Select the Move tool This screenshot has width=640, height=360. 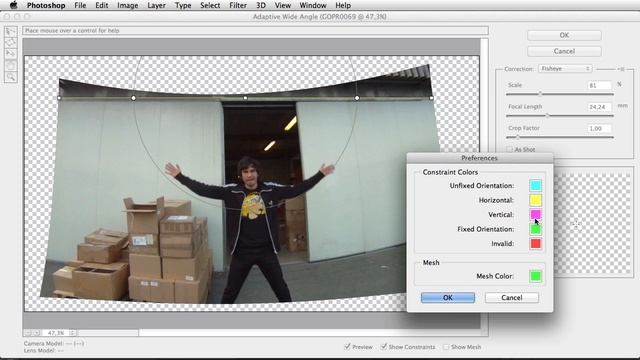tap(11, 53)
